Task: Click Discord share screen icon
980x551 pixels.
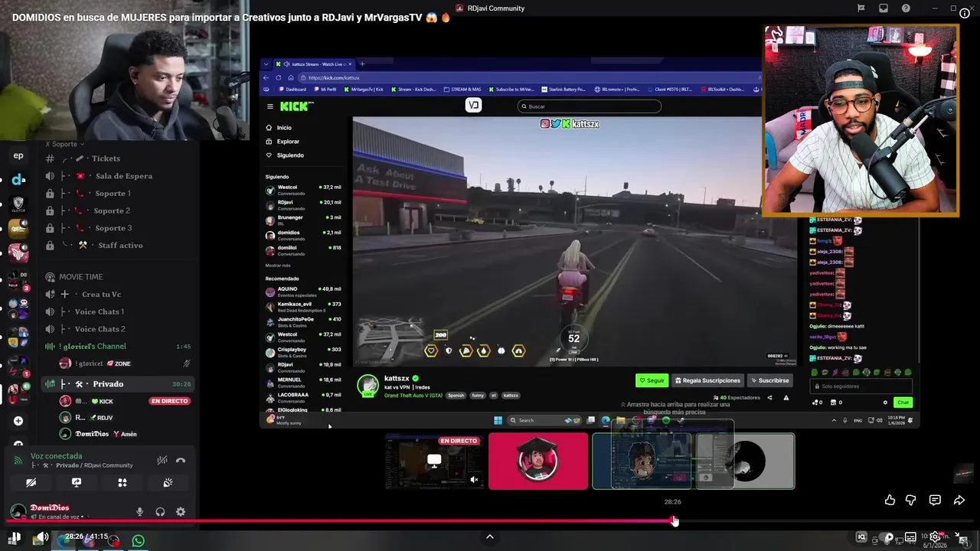Action: click(x=77, y=482)
